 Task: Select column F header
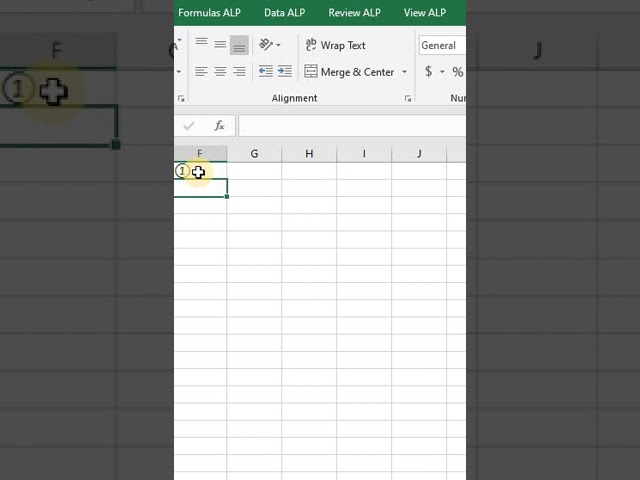click(x=200, y=153)
